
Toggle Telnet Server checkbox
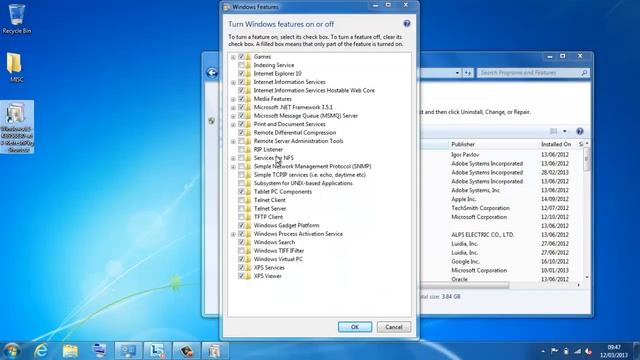pos(241,209)
